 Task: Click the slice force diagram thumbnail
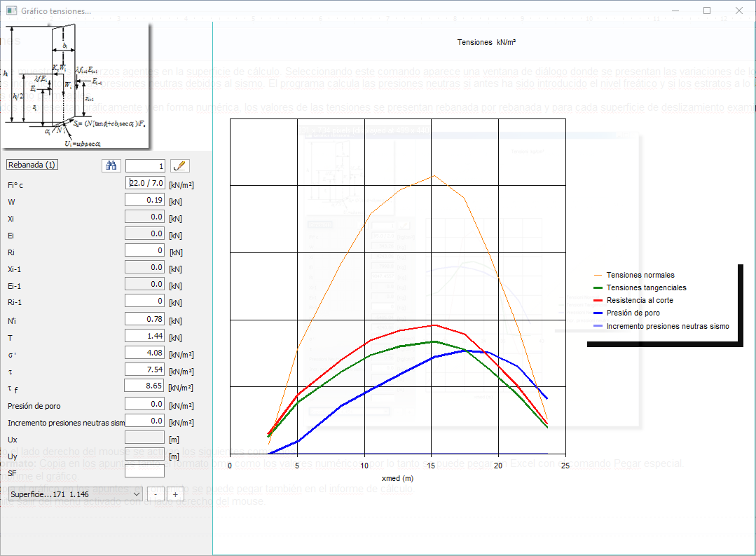point(75,86)
